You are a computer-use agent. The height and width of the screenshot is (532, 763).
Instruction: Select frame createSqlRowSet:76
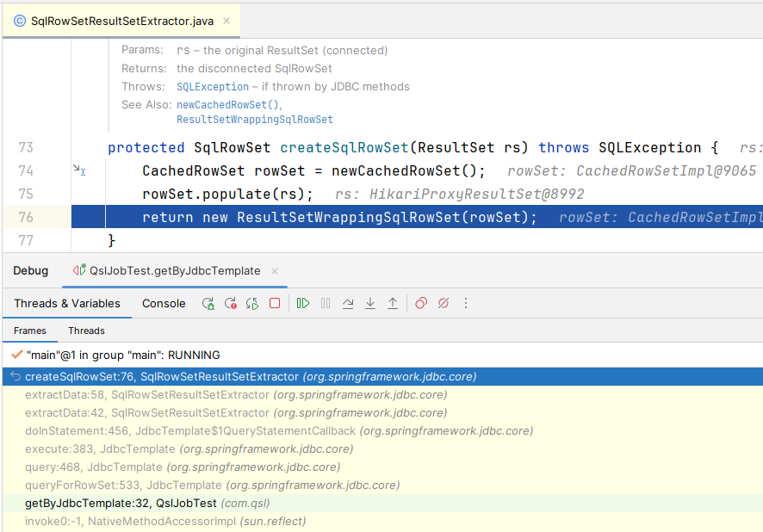point(382,377)
